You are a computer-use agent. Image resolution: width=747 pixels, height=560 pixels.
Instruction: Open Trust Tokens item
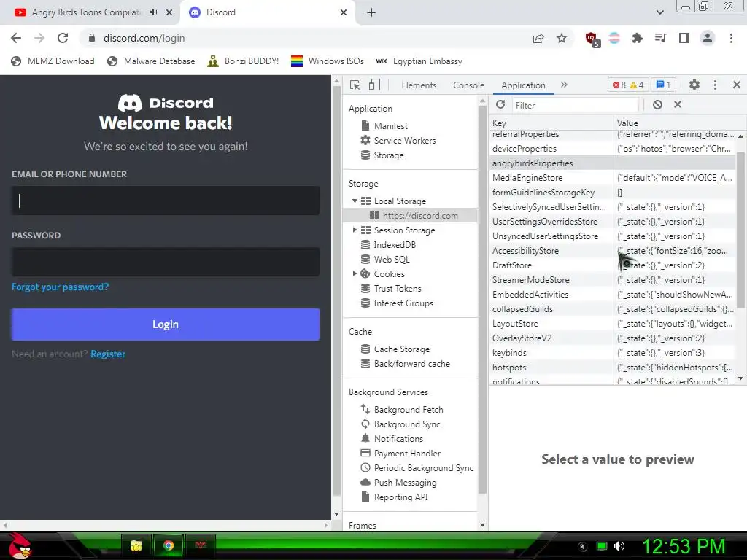coord(391,289)
